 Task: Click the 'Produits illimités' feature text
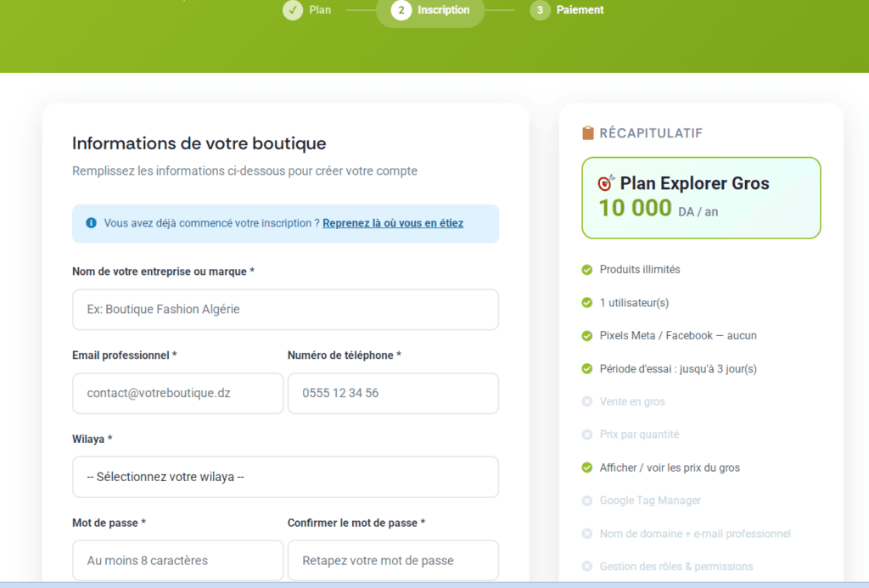coord(640,269)
